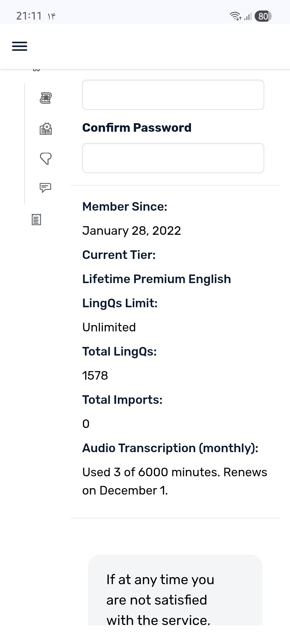
Task: Click the stacked books sidebar icon
Action: pos(46,98)
